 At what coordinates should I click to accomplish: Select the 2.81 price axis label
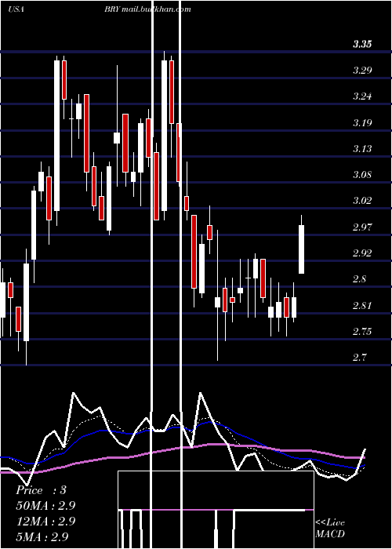[362, 305]
